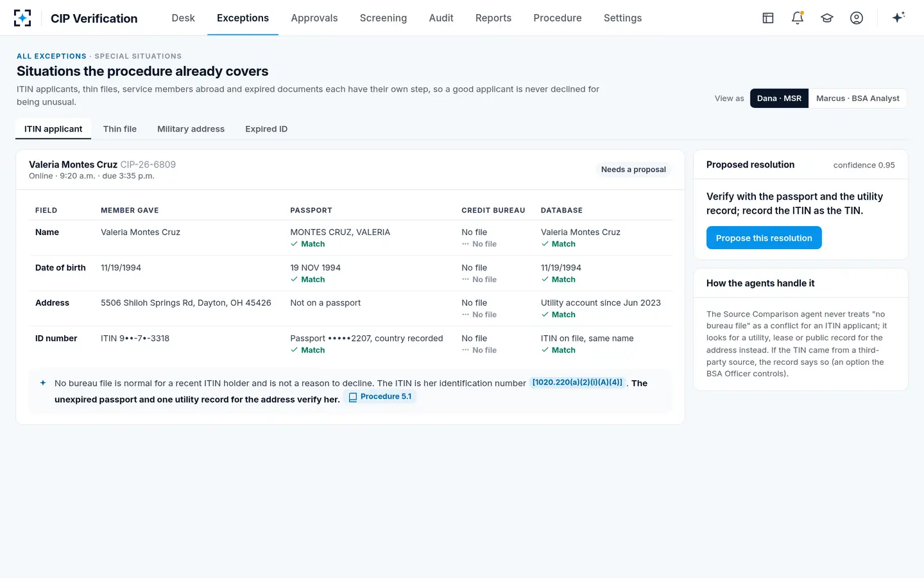924x578 pixels.
Task: Open the layout panel icon in header
Action: pyautogui.click(x=768, y=18)
